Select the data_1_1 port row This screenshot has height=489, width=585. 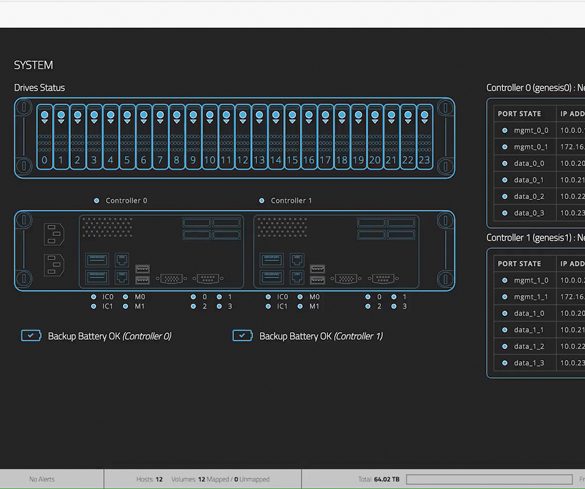click(539, 330)
